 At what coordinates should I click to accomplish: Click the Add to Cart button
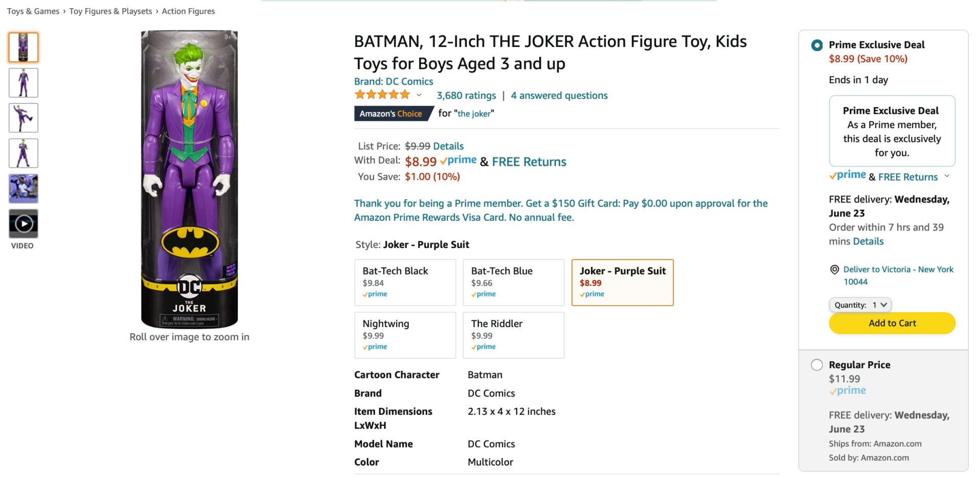coord(892,323)
